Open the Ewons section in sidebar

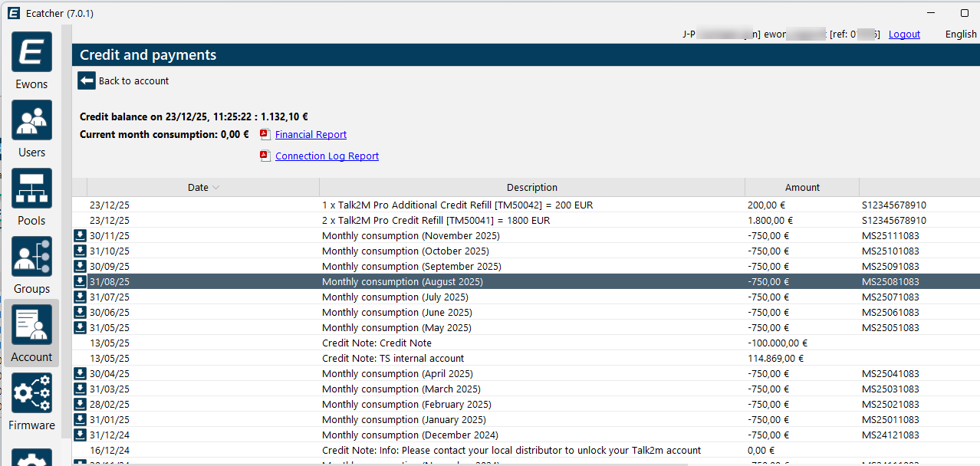(31, 54)
